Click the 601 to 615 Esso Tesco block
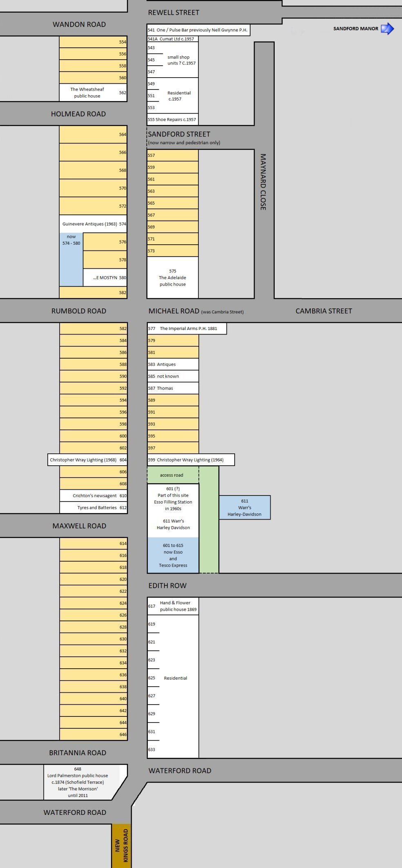Screen dimensions: 402x868 173,555
